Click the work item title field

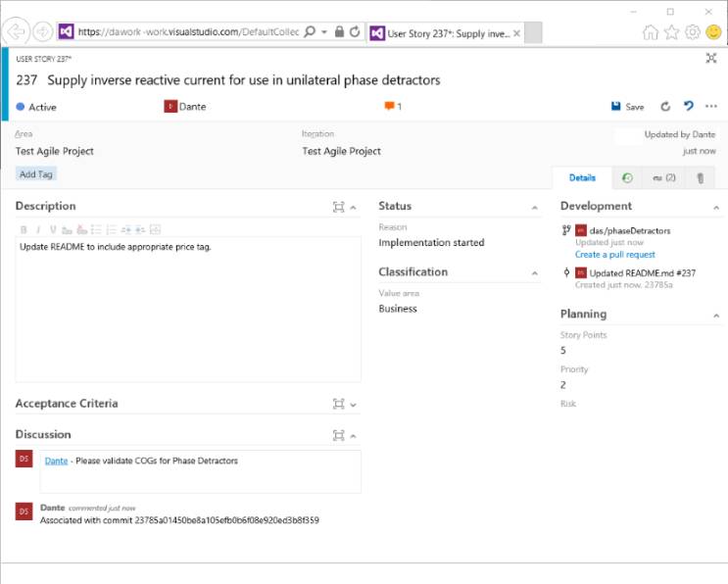tap(244, 80)
